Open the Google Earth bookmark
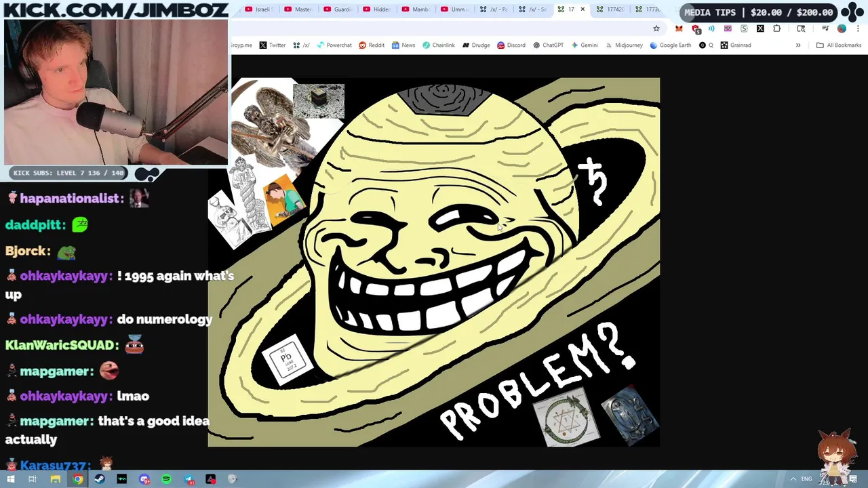This screenshot has width=868, height=488. (671, 45)
